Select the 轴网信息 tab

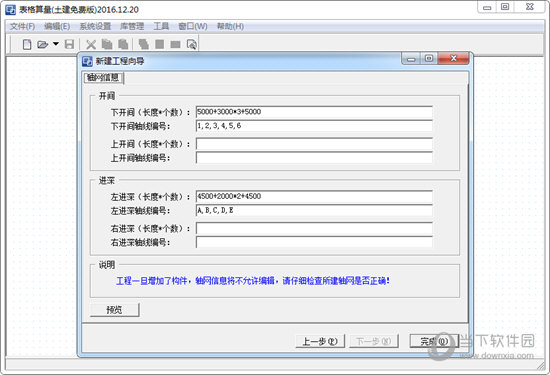tap(103, 78)
